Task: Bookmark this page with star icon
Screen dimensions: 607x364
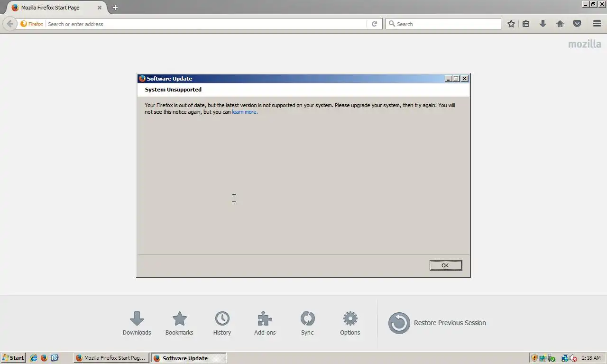Action: pyautogui.click(x=511, y=24)
